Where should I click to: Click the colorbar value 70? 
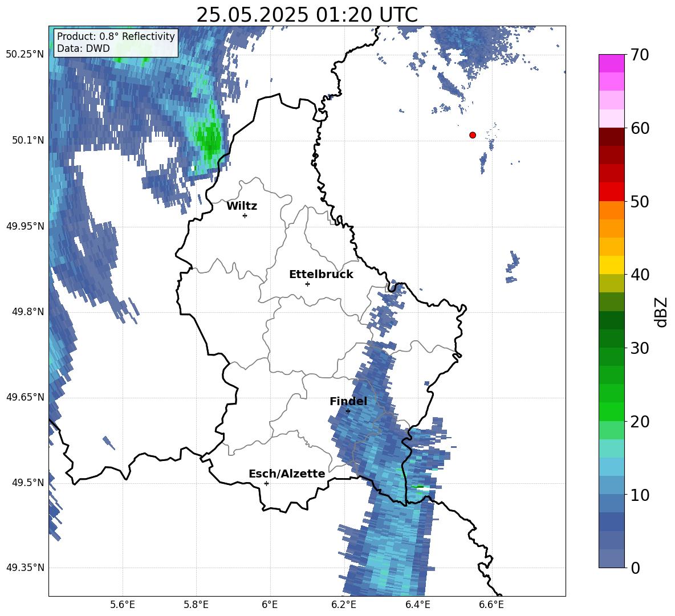(x=640, y=55)
